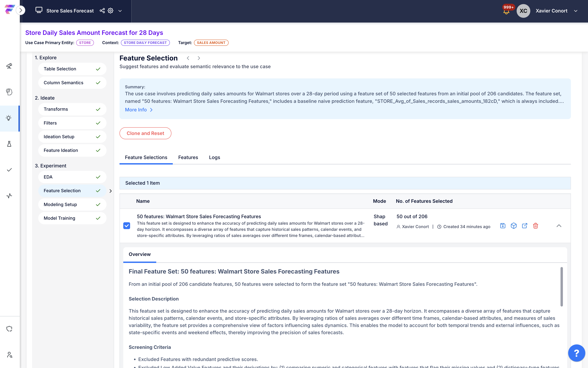Click the activity pulse icon in sidebar
This screenshot has height=368, width=588.
tap(9, 196)
